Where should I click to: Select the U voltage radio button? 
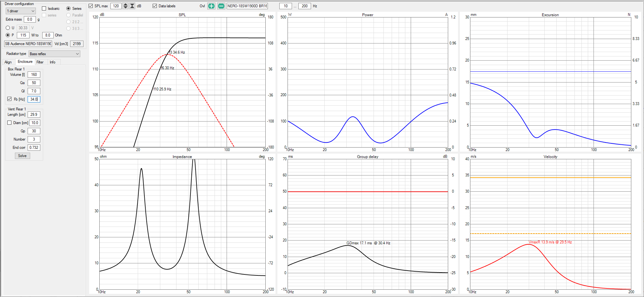(x=8, y=28)
